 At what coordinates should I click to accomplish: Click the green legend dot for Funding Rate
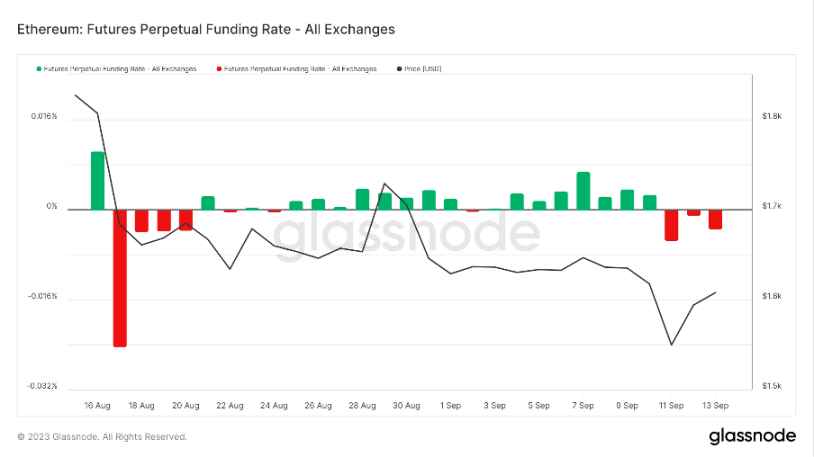pyautogui.click(x=39, y=69)
